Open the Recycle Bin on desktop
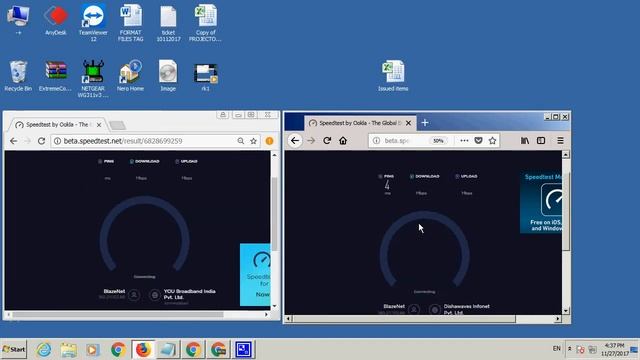The width and height of the screenshot is (640, 360). (x=18, y=76)
